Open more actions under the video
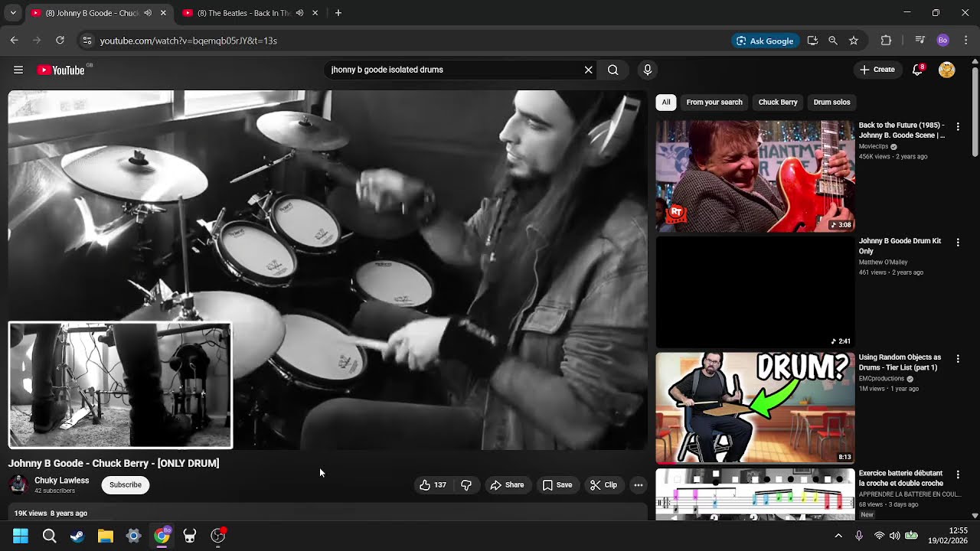 coord(639,485)
